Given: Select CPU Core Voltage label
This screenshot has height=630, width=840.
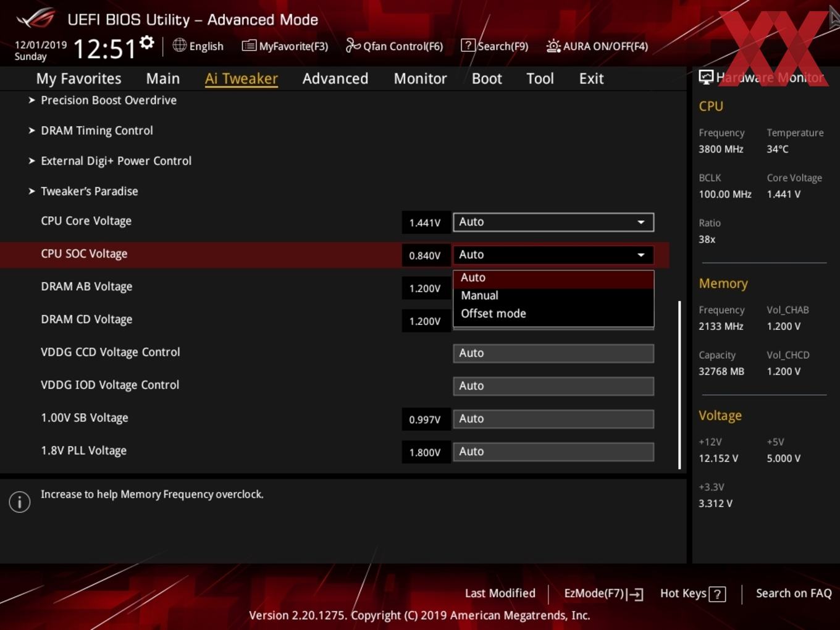Looking at the screenshot, I should pos(86,221).
